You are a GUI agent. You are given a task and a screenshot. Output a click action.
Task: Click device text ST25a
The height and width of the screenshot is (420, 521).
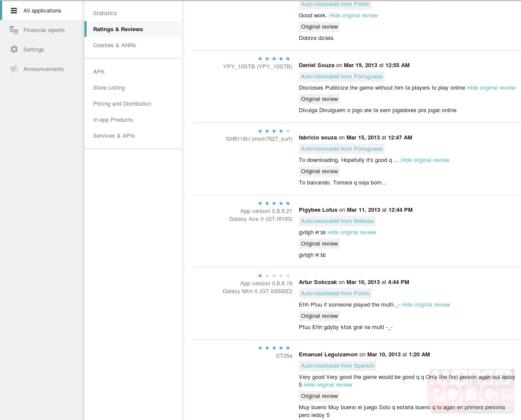pos(284,356)
